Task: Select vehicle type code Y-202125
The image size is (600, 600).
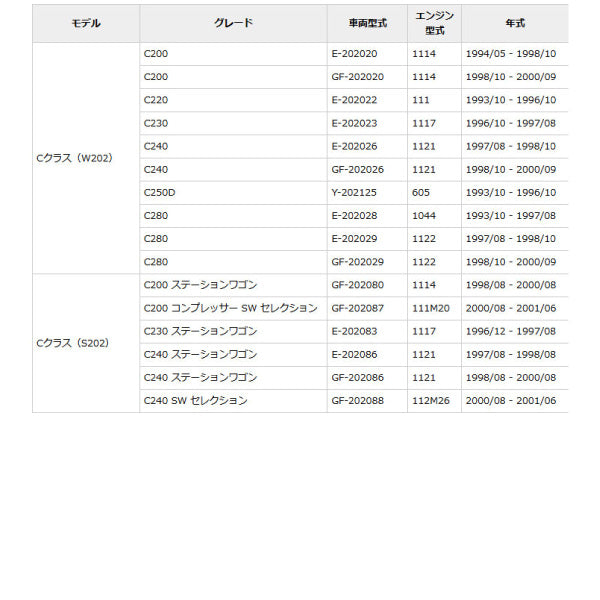Action: point(357,192)
